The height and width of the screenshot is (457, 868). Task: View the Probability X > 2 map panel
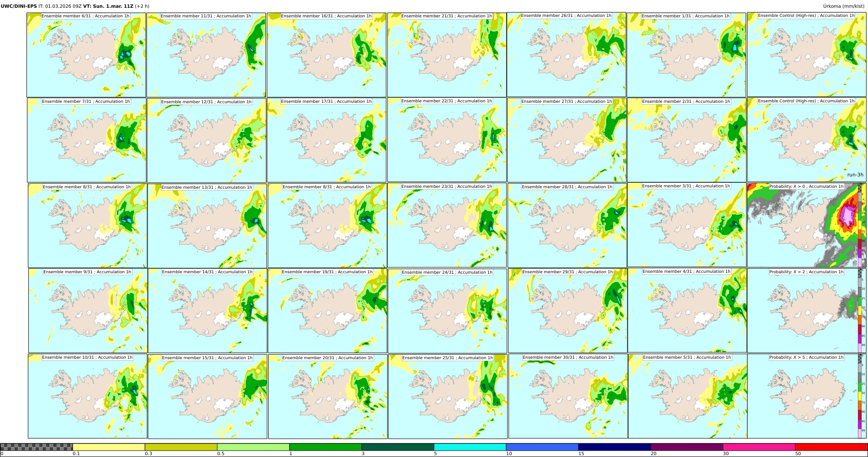pyautogui.click(x=807, y=311)
